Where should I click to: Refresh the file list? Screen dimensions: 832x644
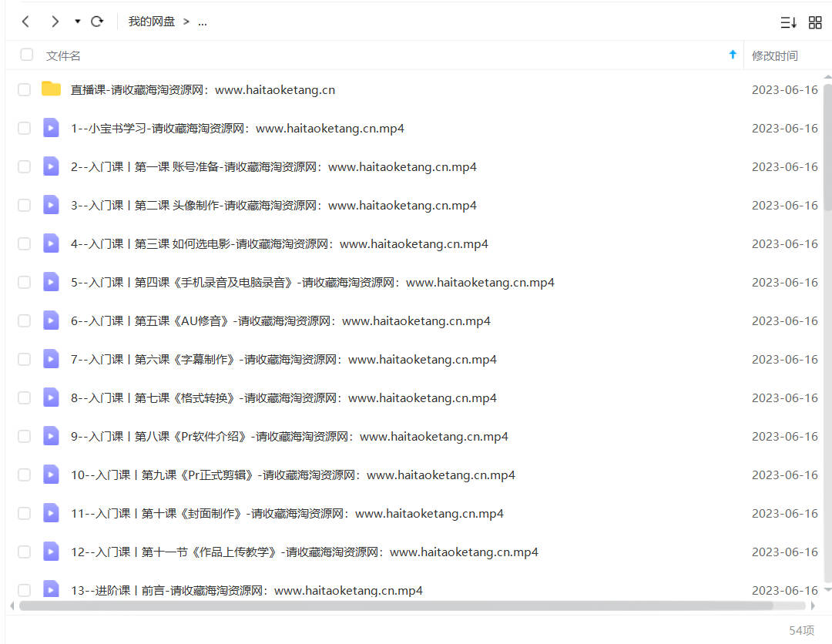[97, 22]
